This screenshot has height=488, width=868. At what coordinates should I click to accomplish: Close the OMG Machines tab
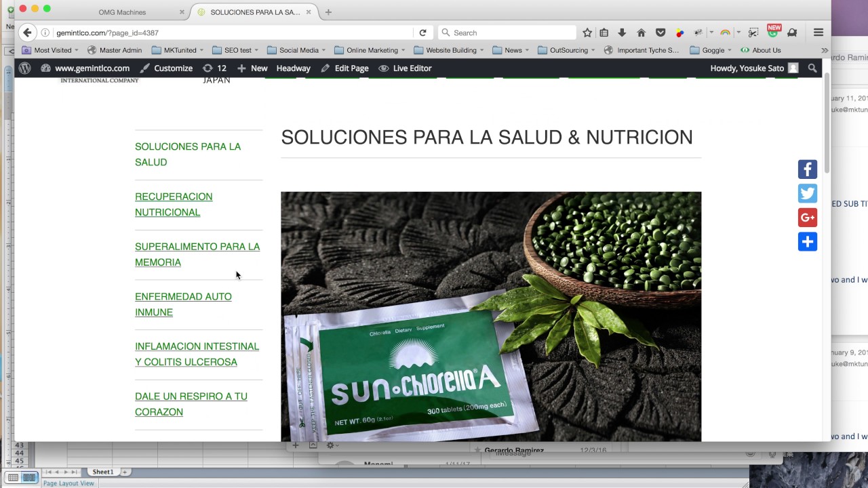[182, 12]
